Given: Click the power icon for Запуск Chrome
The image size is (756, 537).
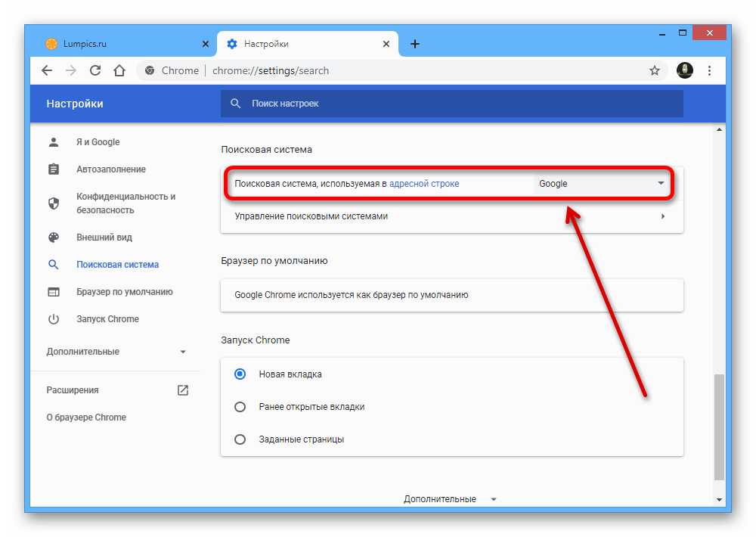Looking at the screenshot, I should [54, 319].
